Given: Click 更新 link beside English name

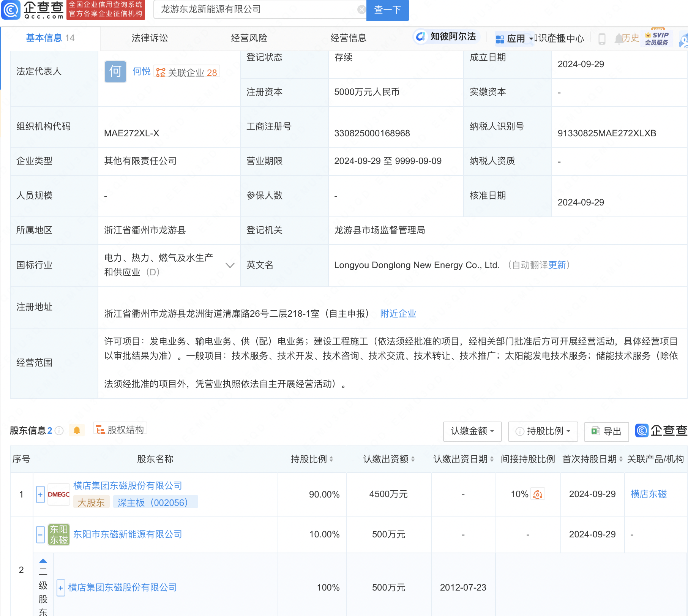Looking at the screenshot, I should 557,265.
